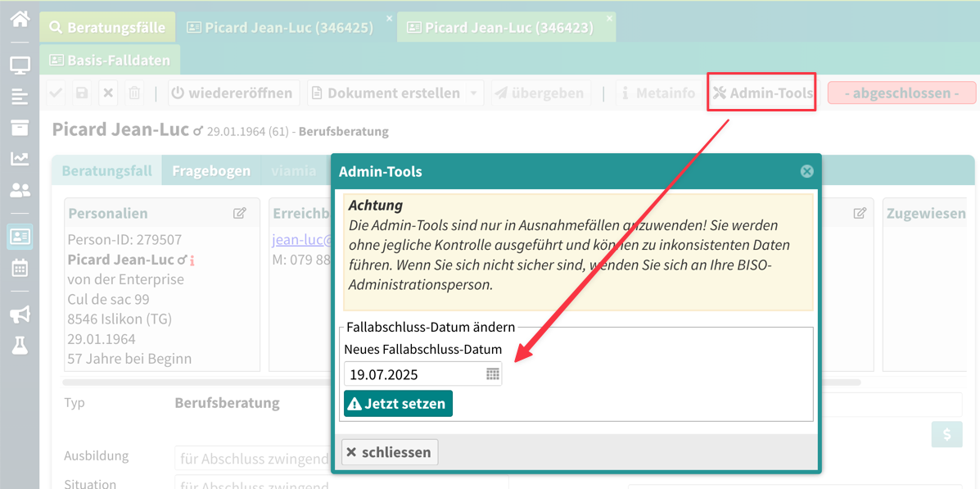The width and height of the screenshot is (980, 489).
Task: Click the users group sidebar icon
Action: tap(20, 190)
